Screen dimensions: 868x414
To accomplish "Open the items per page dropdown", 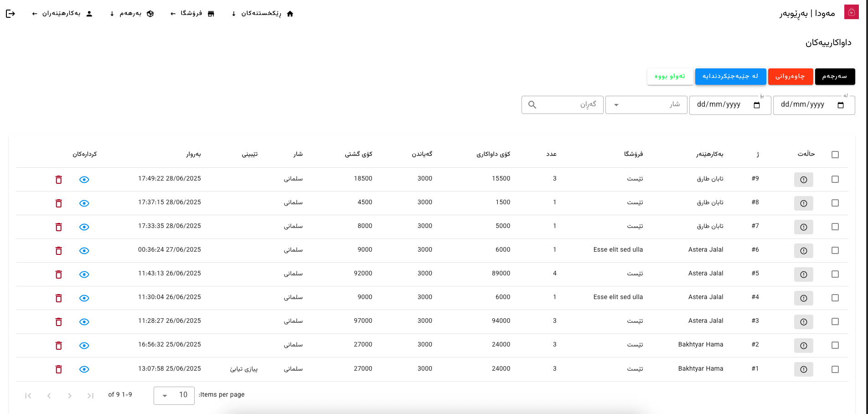I will [174, 395].
